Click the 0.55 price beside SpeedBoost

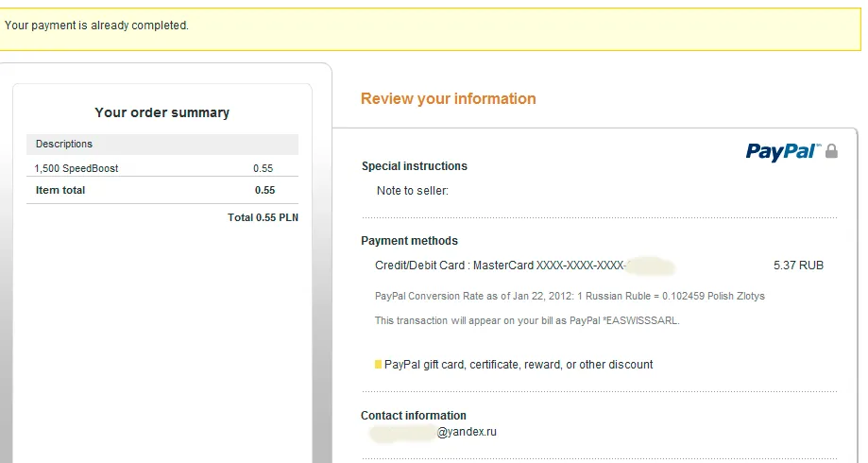pyautogui.click(x=263, y=168)
